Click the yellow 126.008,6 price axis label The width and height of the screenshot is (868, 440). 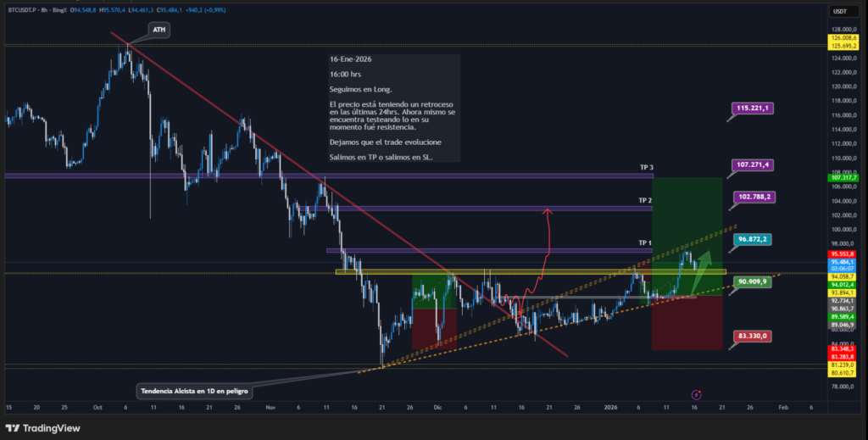[x=843, y=38]
